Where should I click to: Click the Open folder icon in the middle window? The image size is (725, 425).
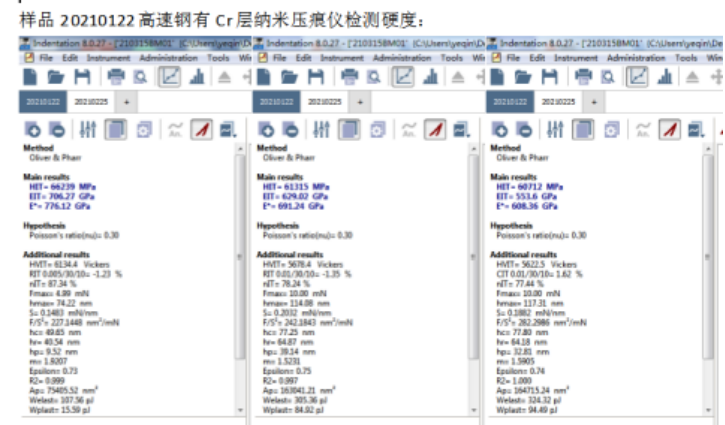(291, 76)
